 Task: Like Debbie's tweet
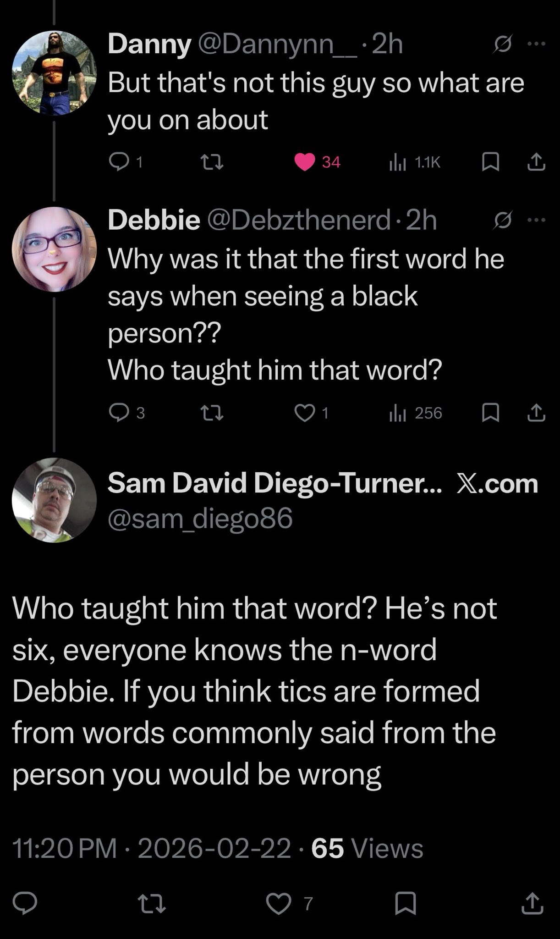coord(304,413)
